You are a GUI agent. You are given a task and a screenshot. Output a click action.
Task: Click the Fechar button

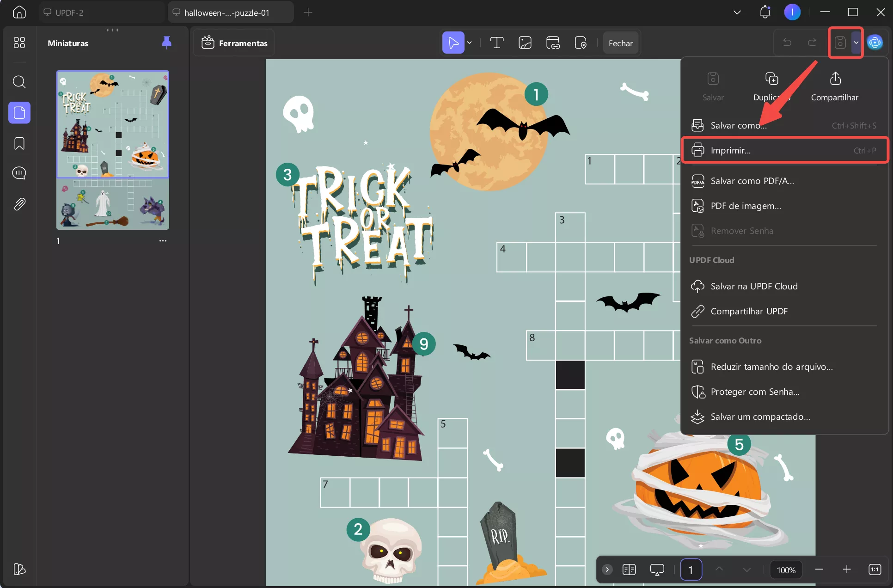[x=620, y=43]
